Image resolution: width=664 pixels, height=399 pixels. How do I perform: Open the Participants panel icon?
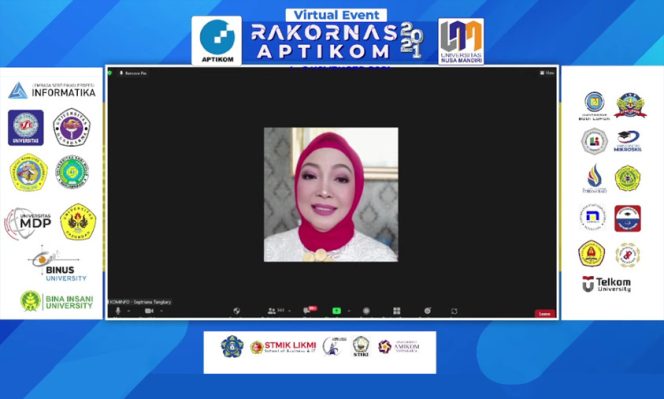click(272, 311)
